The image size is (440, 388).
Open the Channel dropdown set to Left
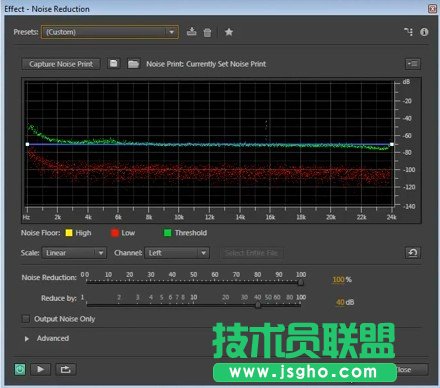(177, 253)
